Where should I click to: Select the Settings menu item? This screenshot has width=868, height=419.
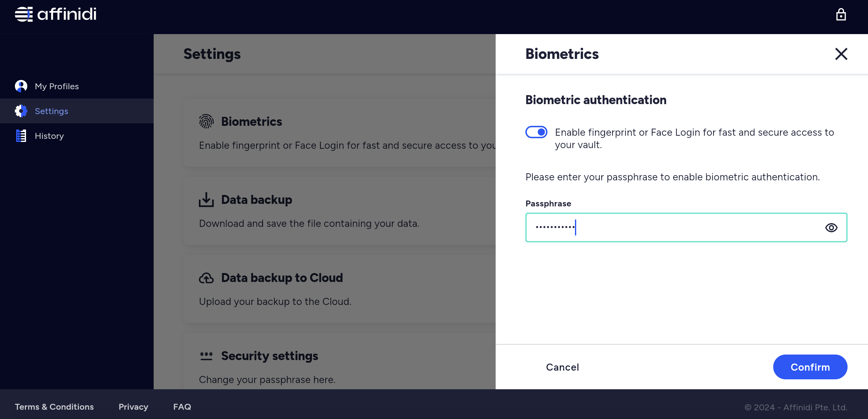click(x=51, y=111)
